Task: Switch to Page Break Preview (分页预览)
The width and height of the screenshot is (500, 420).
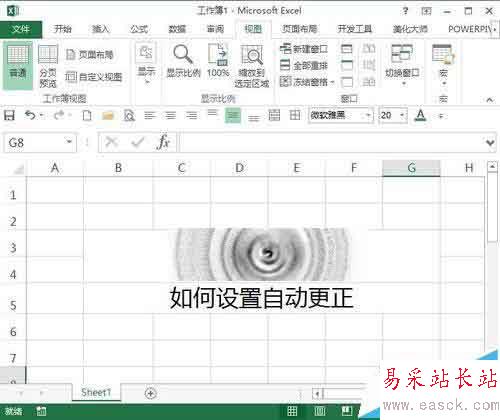Action: tap(48, 66)
